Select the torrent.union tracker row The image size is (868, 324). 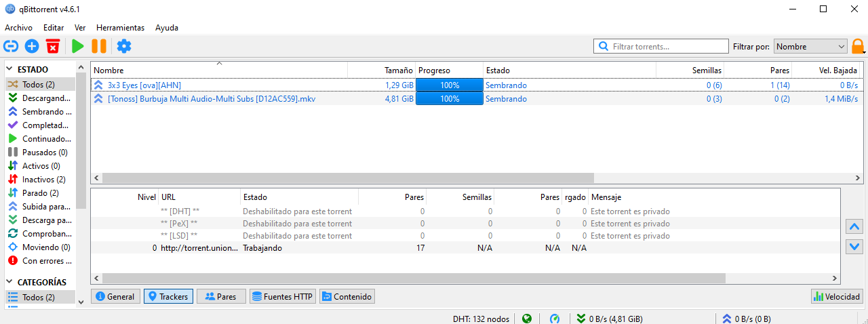coord(465,248)
